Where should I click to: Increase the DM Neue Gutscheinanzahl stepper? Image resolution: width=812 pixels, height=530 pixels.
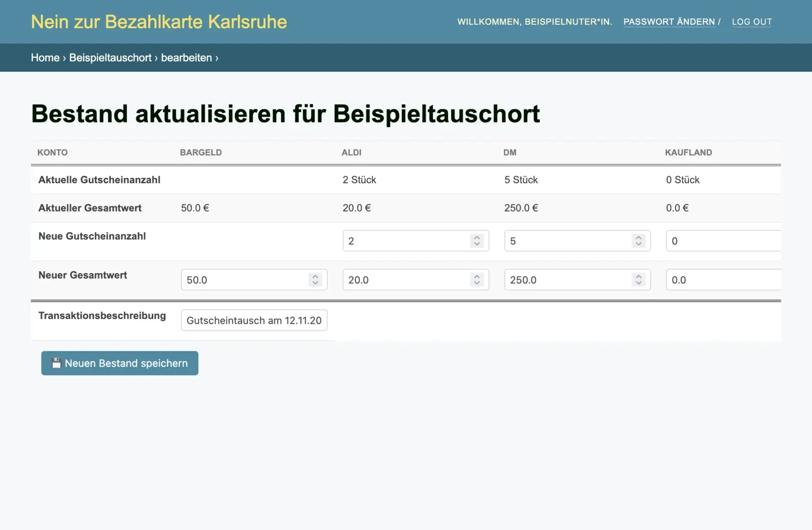click(639, 237)
